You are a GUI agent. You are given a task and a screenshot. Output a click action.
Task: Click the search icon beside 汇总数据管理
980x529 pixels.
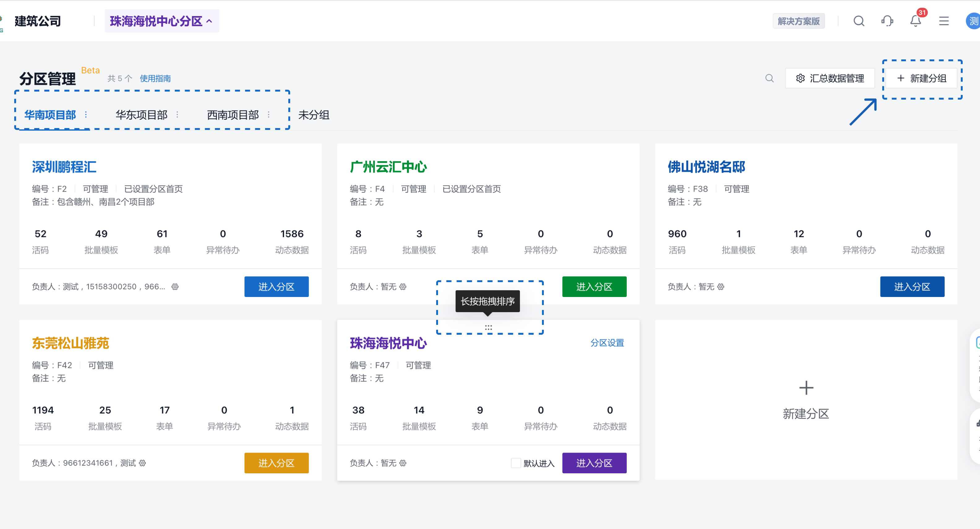[769, 78]
